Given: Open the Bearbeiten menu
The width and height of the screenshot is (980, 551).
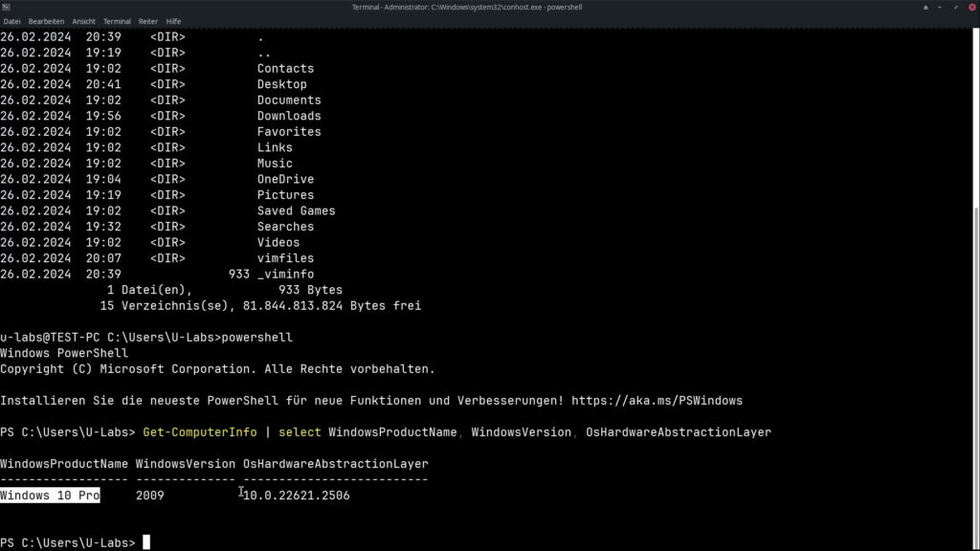Looking at the screenshot, I should [x=46, y=21].
